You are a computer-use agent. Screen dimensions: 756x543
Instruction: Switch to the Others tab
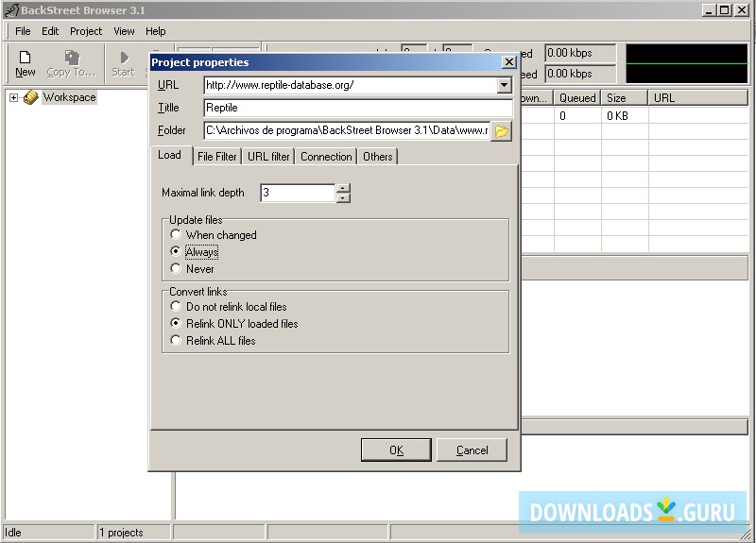click(x=377, y=157)
